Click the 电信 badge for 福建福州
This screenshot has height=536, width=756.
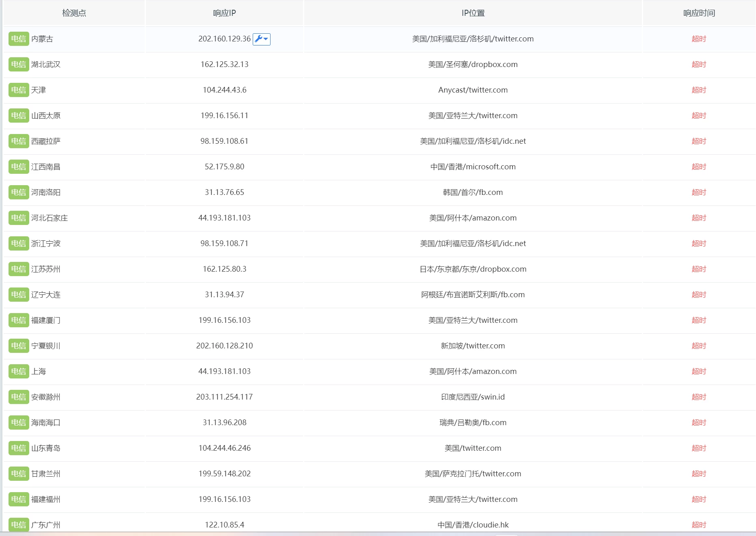19,499
